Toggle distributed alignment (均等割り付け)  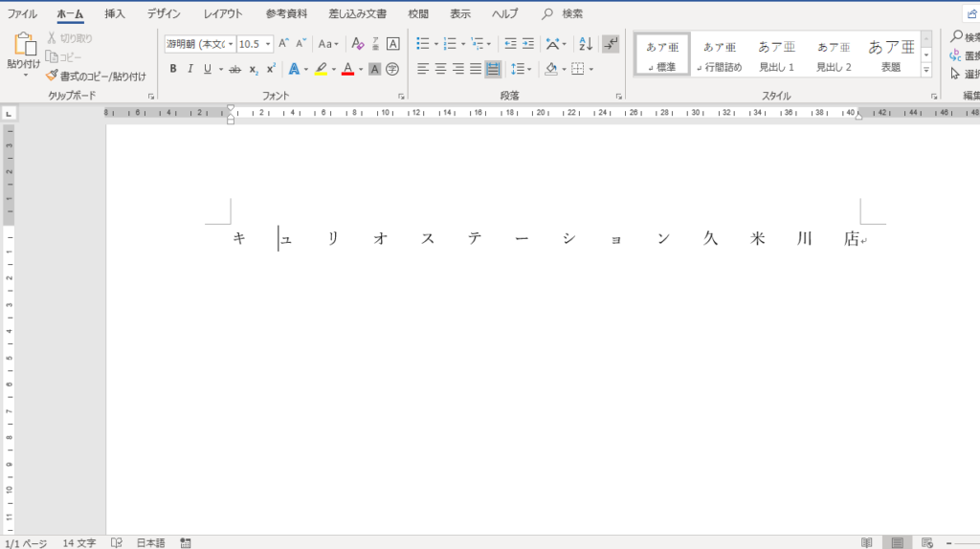tap(493, 69)
